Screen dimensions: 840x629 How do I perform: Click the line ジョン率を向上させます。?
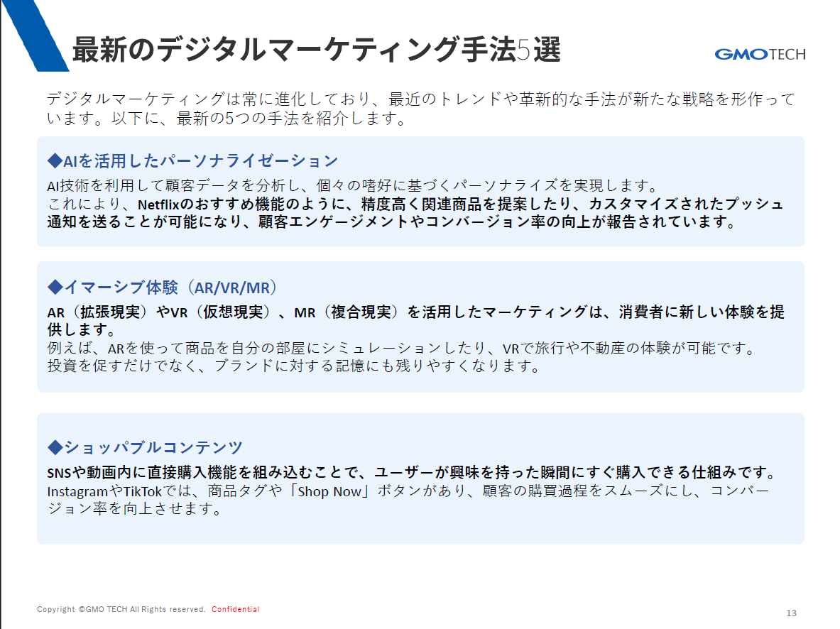tap(135, 508)
